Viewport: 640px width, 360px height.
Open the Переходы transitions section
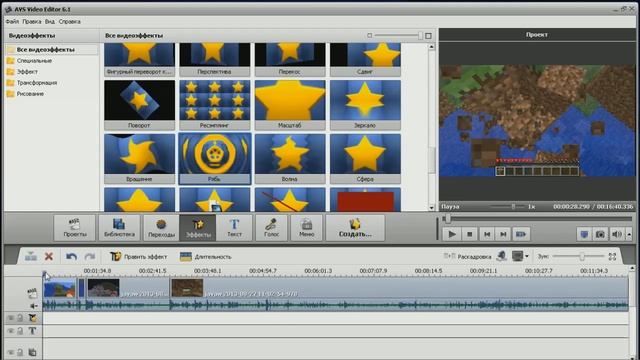tap(161, 228)
